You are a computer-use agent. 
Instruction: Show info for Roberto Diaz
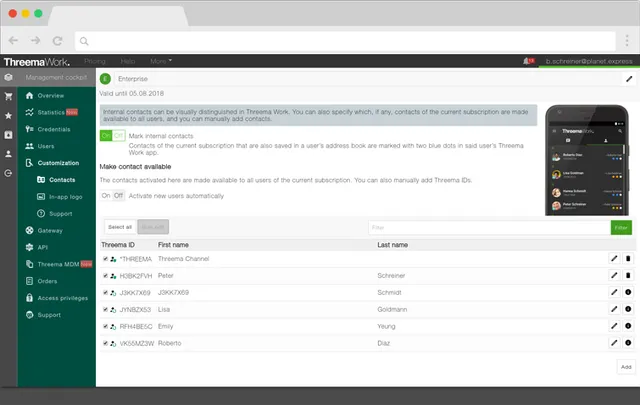628,343
